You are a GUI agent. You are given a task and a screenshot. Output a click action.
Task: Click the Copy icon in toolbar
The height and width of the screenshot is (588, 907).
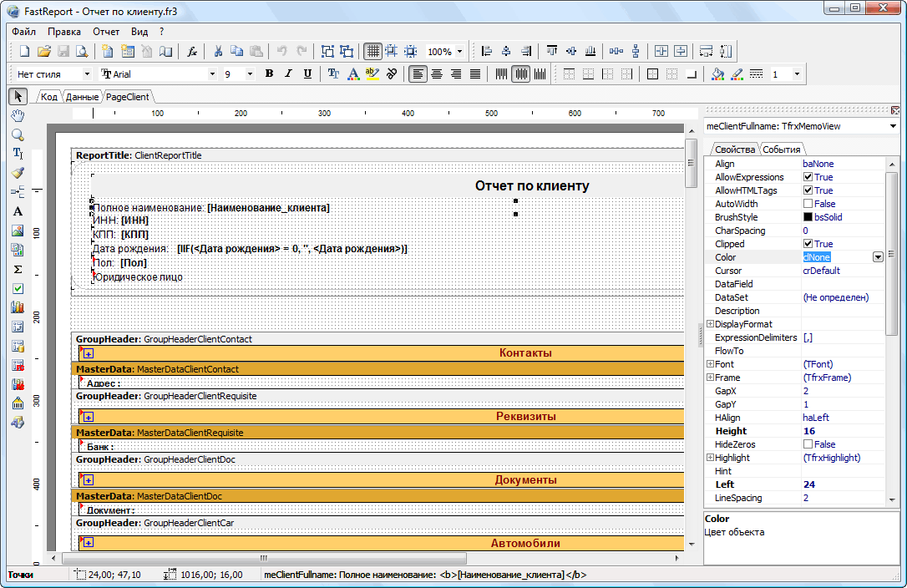pos(236,52)
